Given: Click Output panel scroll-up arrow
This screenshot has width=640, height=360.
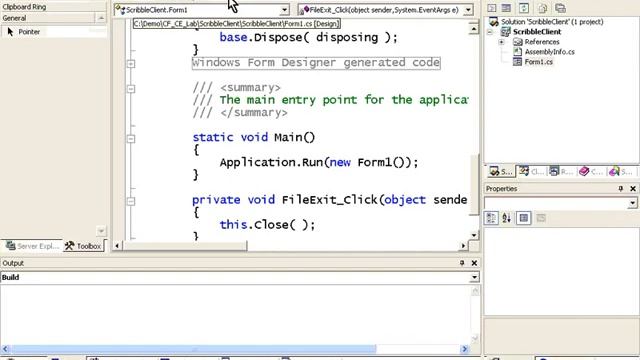Looking at the screenshot, I should tap(475, 291).
